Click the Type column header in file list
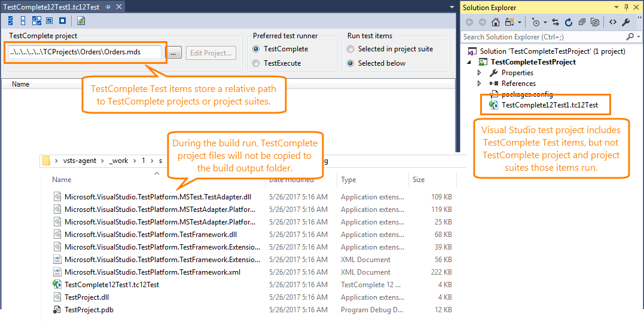644x323 pixels. coord(349,180)
